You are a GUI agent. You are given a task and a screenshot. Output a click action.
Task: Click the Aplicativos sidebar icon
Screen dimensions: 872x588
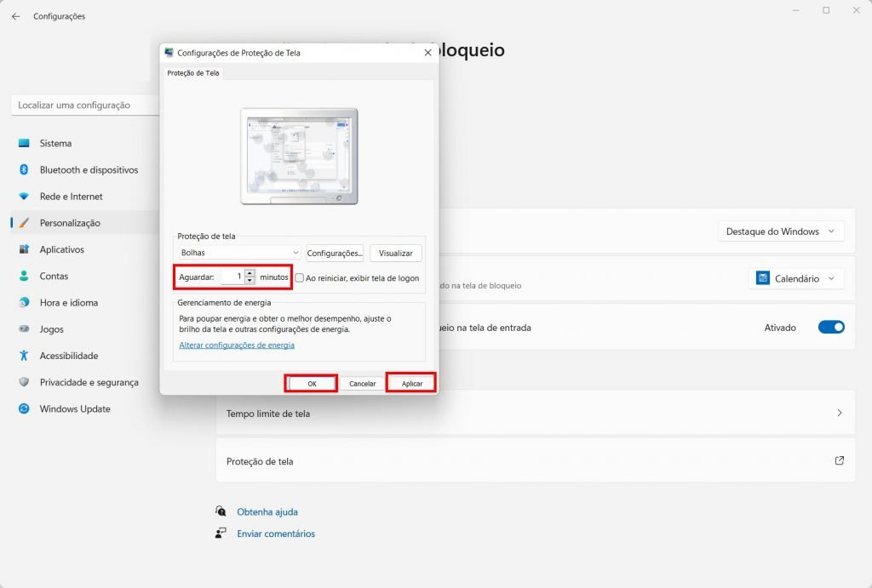(x=24, y=250)
